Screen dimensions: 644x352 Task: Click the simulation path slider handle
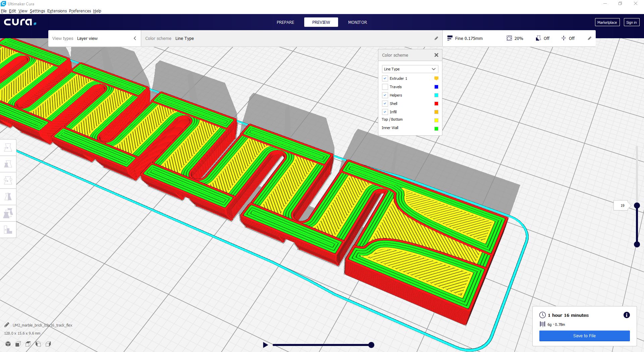tap(371, 345)
